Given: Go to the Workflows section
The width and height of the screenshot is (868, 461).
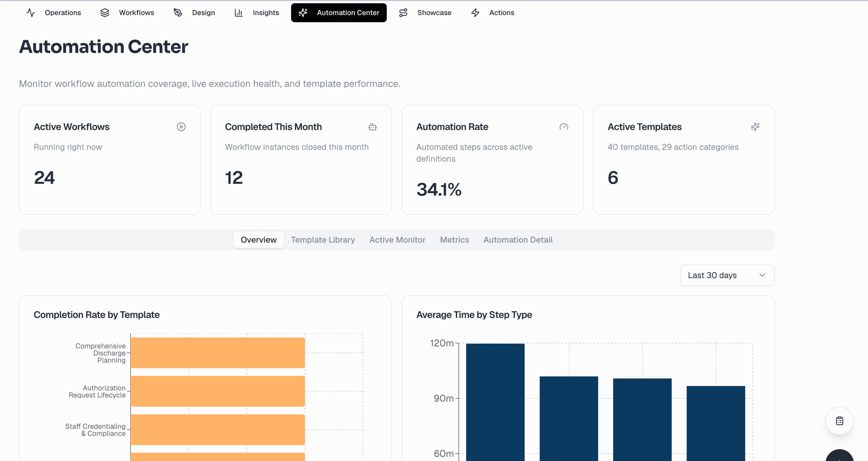Looking at the screenshot, I should point(127,13).
